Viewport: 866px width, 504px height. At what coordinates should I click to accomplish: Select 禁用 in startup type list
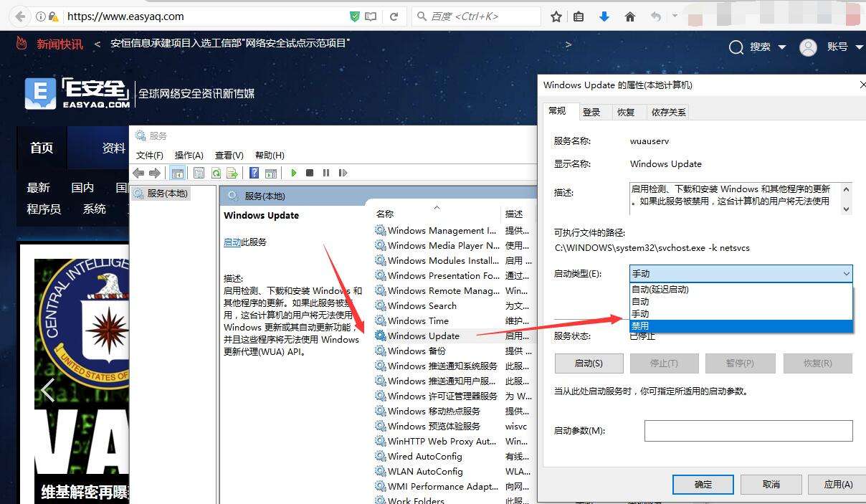(x=741, y=326)
